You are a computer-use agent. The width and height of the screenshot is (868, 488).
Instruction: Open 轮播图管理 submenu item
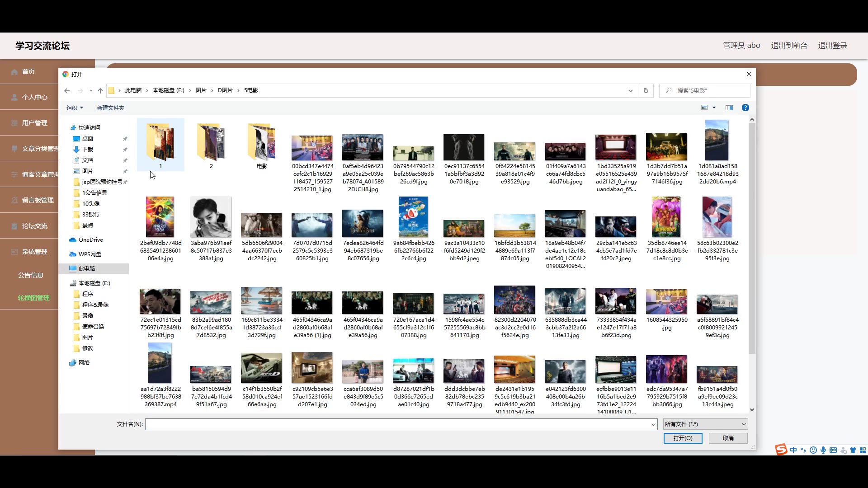click(33, 298)
